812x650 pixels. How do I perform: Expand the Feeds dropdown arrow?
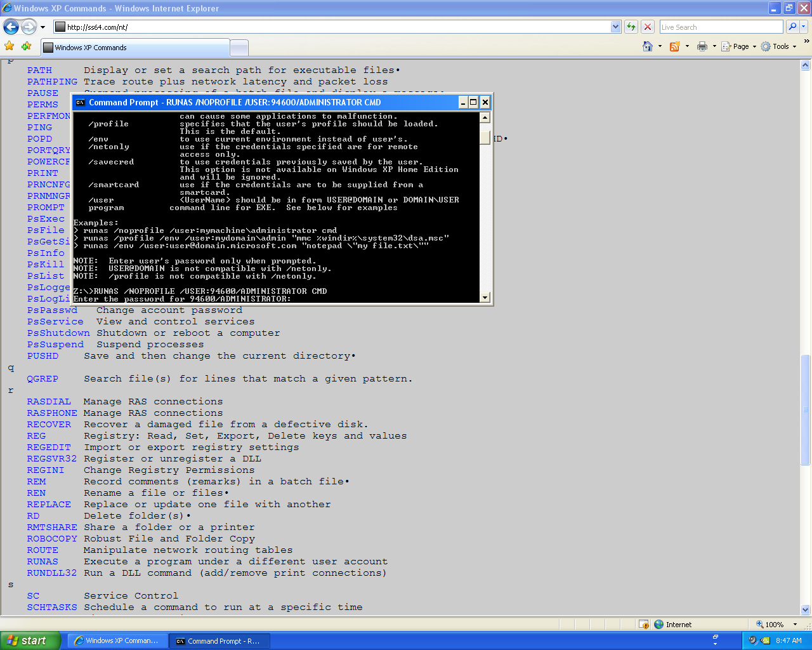coord(687,46)
